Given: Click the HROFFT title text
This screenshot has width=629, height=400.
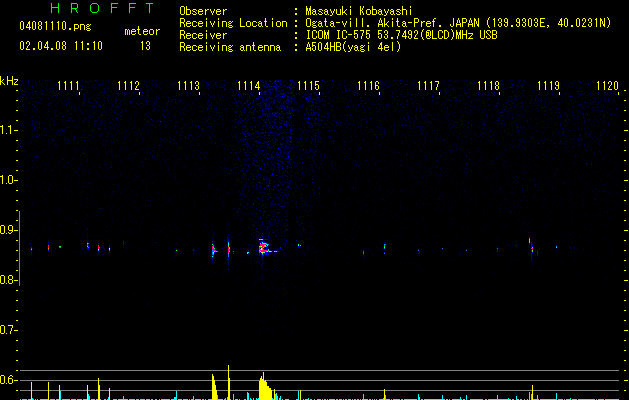Looking at the screenshot, I should 102,8.
